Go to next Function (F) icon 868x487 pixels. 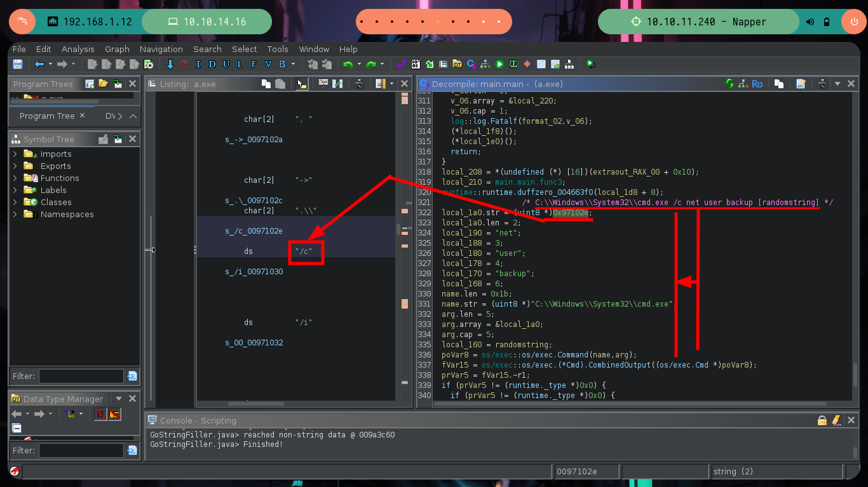pyautogui.click(x=254, y=64)
